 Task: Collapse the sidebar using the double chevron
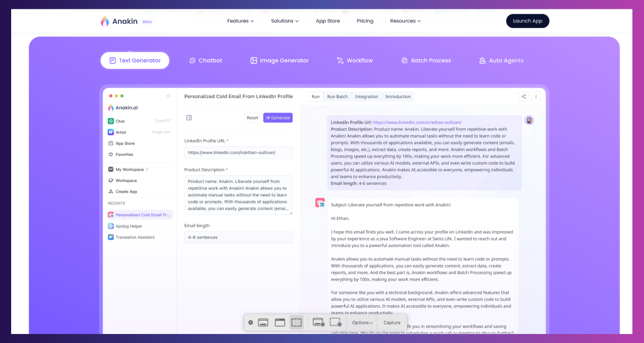click(169, 96)
